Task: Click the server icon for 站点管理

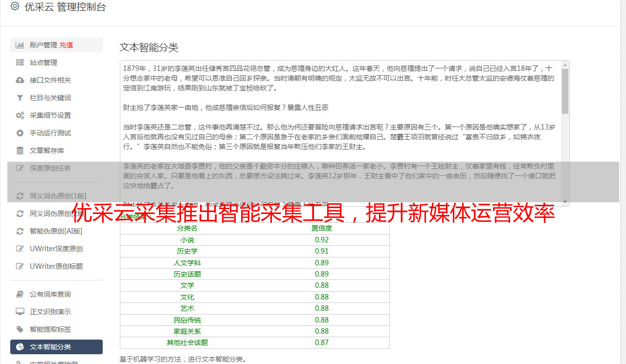Action: [x=20, y=63]
